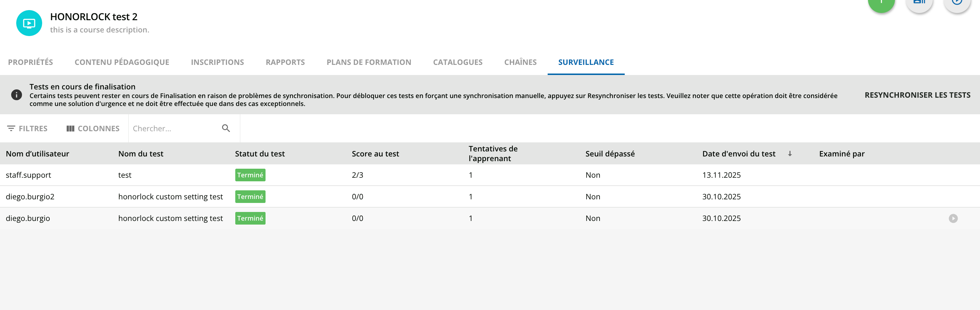Image resolution: width=980 pixels, height=310 pixels.
Task: Click the magnifying glass search icon
Action: coord(226,128)
